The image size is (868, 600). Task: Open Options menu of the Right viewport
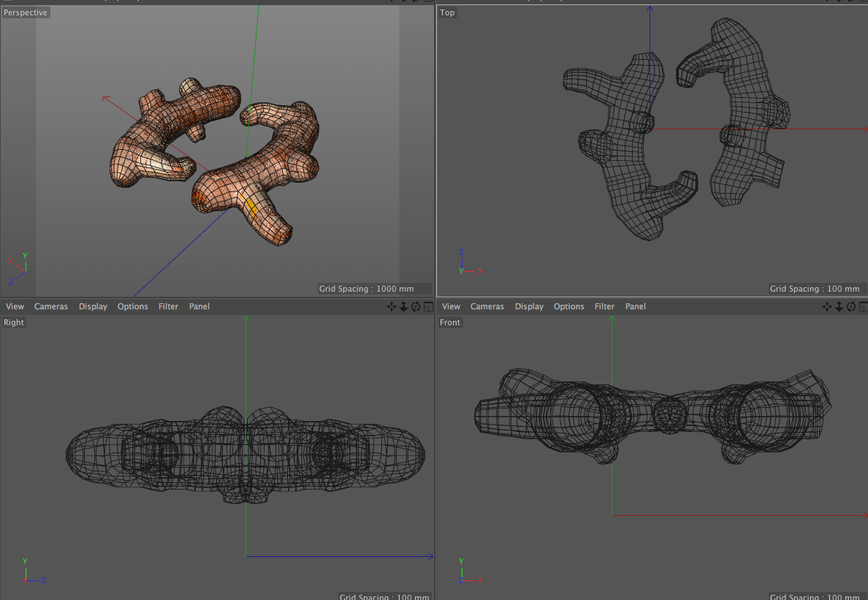pyautogui.click(x=133, y=307)
